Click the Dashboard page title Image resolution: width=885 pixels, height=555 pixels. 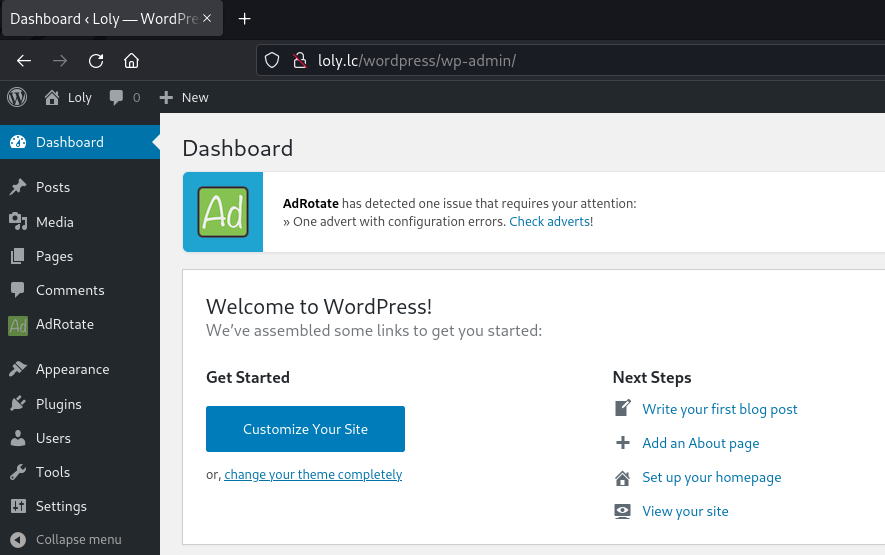(238, 148)
